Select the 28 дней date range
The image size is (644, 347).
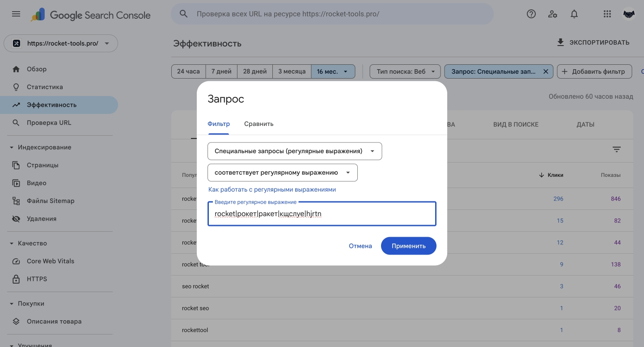coord(255,71)
